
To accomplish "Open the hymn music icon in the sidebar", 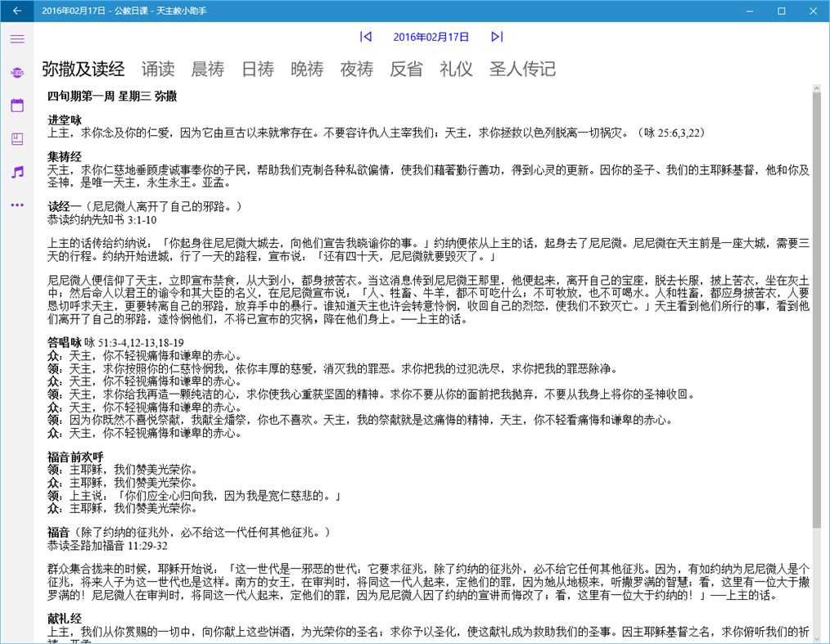I will (17, 171).
